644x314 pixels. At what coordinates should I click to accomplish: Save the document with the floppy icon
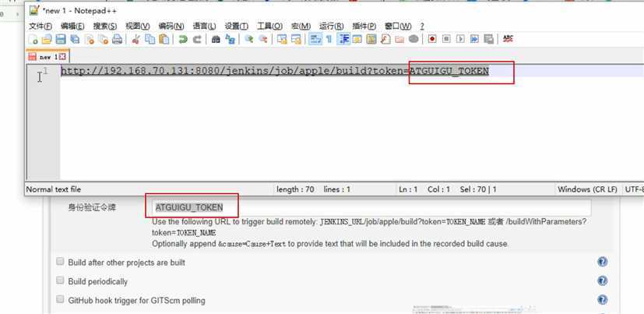point(61,40)
